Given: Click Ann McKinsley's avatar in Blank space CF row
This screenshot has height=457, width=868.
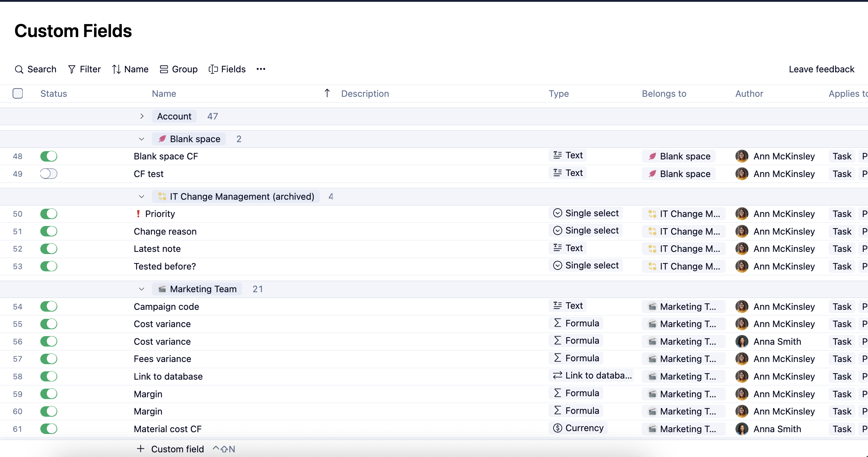Looking at the screenshot, I should pos(742,156).
